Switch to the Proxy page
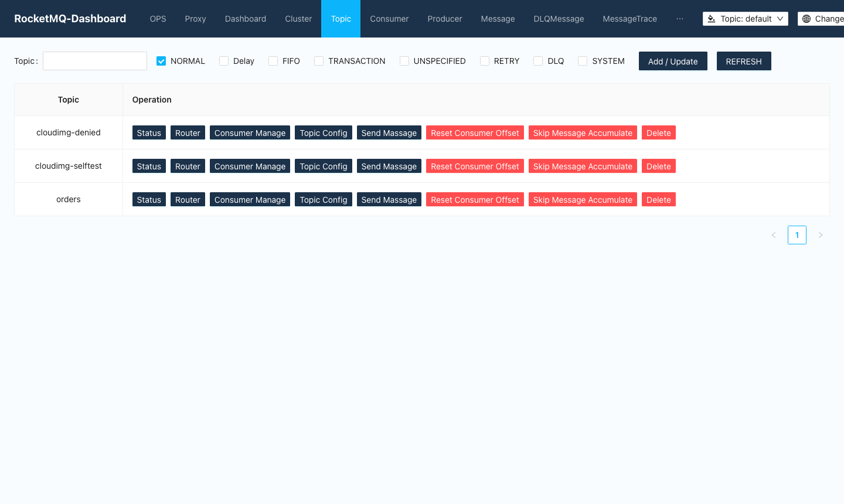The height and width of the screenshot is (504, 844). 196,19
